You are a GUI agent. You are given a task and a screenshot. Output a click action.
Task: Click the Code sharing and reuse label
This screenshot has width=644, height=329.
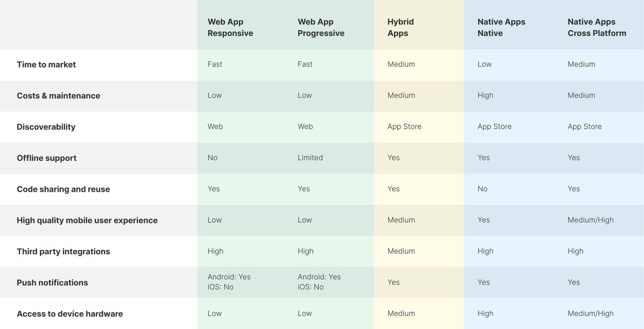(x=64, y=189)
